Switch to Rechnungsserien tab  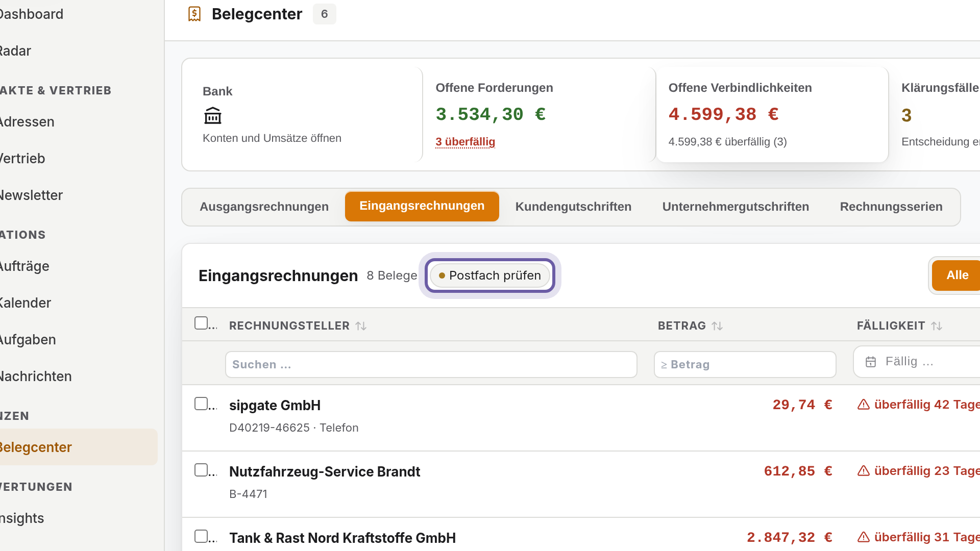891,207
